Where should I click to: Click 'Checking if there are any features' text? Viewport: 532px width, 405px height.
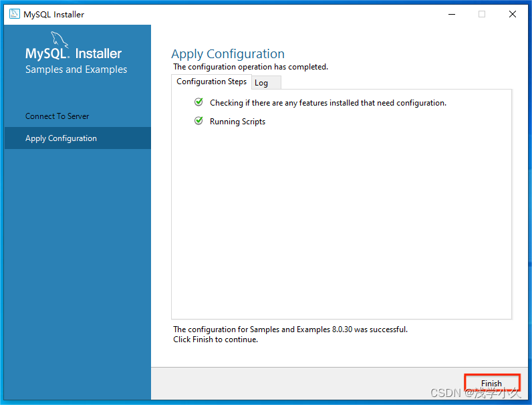tap(328, 103)
